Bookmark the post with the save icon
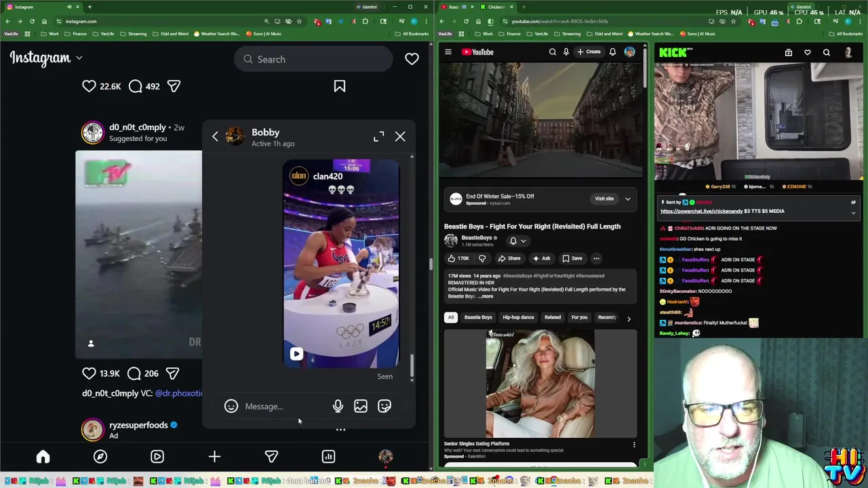This screenshot has height=488, width=868. point(340,86)
